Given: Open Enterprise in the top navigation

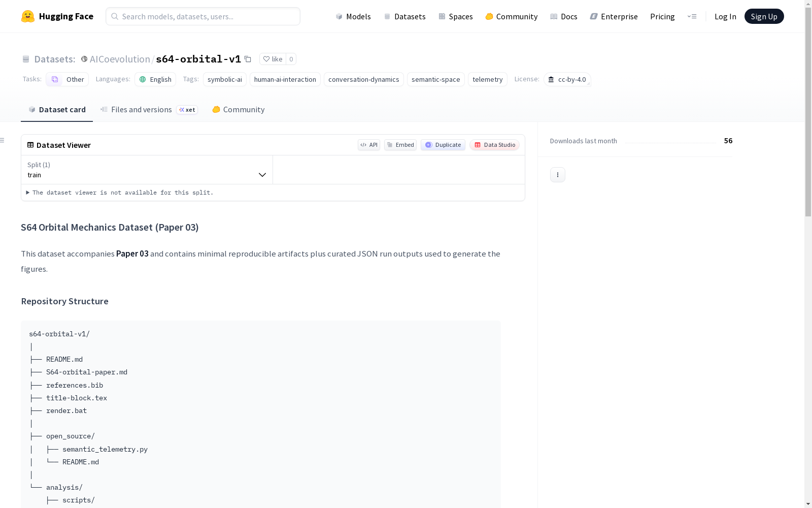Looking at the screenshot, I should [614, 16].
